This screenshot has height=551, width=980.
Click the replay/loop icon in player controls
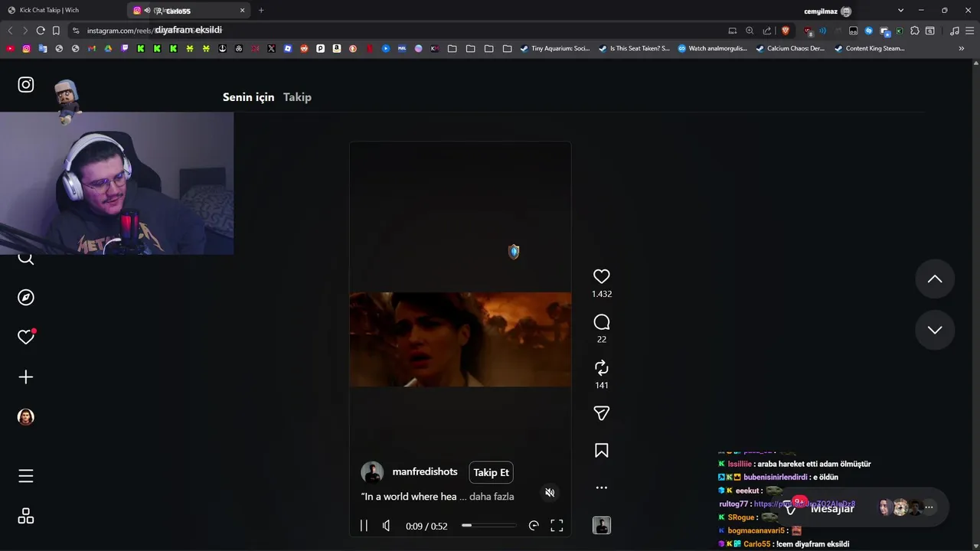pos(534,526)
